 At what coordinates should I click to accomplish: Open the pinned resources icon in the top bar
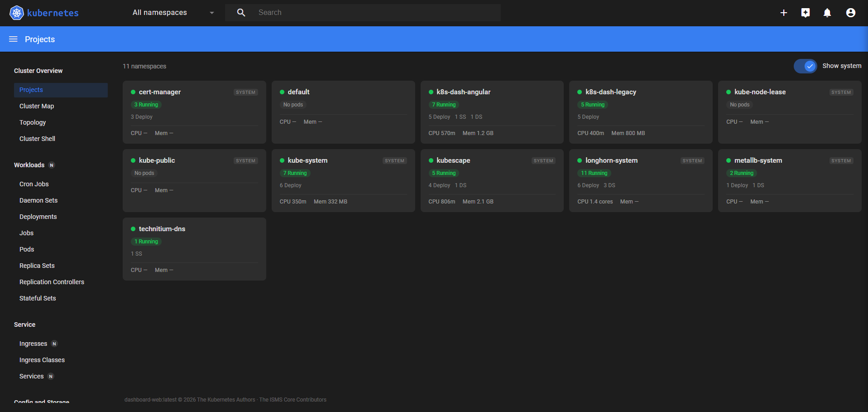tap(806, 13)
